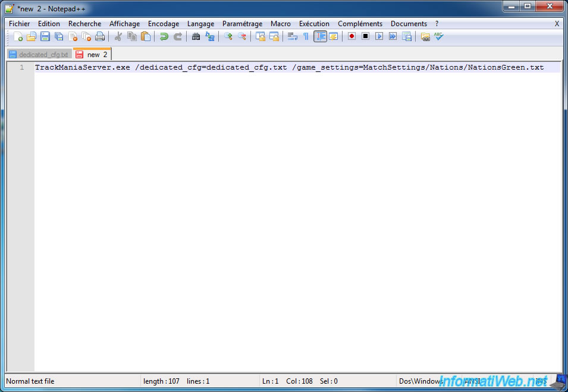
Task: Click line number 1 in margin
Action: 22,67
